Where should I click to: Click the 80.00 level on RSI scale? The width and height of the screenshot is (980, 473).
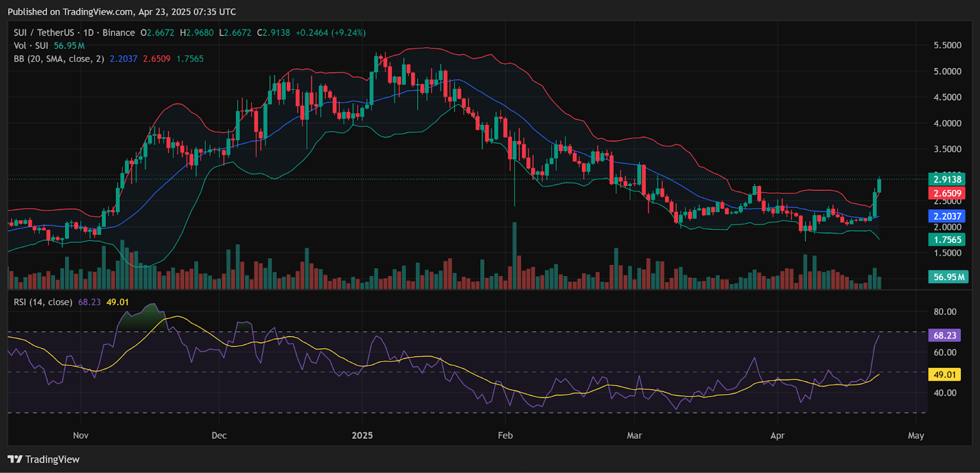(x=944, y=311)
